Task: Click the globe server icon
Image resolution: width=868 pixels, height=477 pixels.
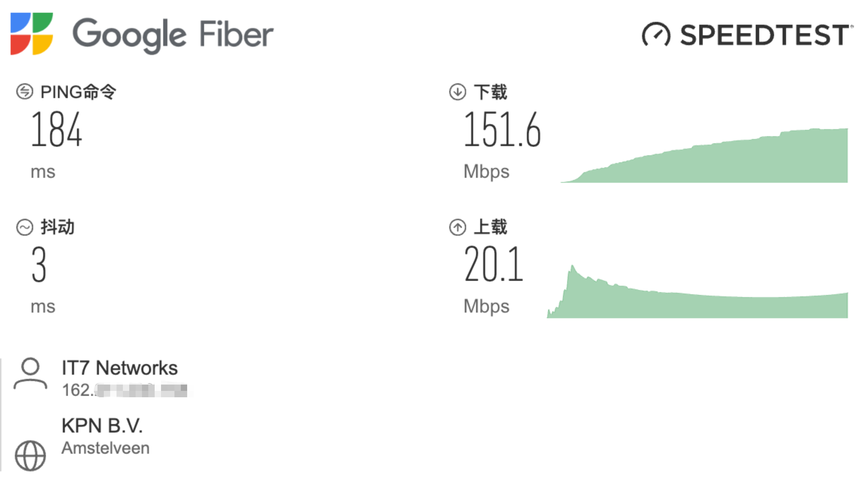Action: [x=30, y=455]
